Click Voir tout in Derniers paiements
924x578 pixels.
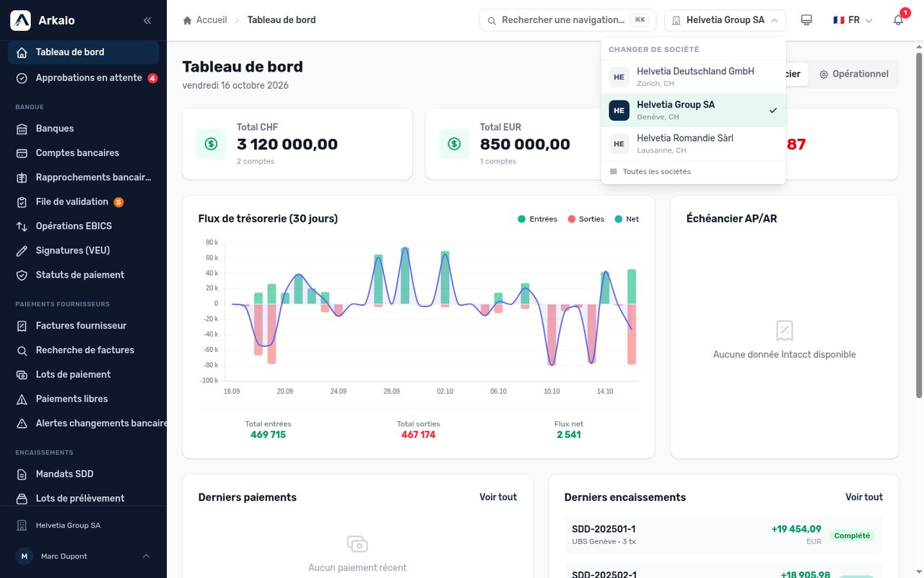click(x=498, y=497)
